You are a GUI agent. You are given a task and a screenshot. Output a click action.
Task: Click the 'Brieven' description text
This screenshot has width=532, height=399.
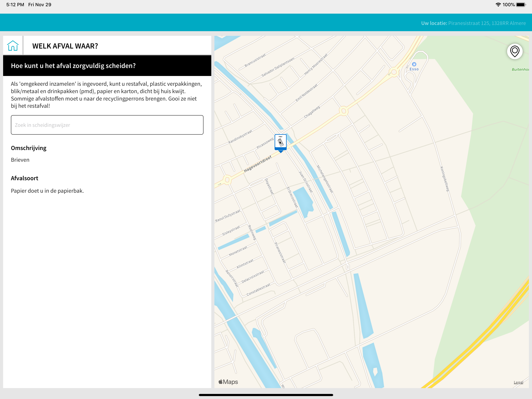pos(20,160)
